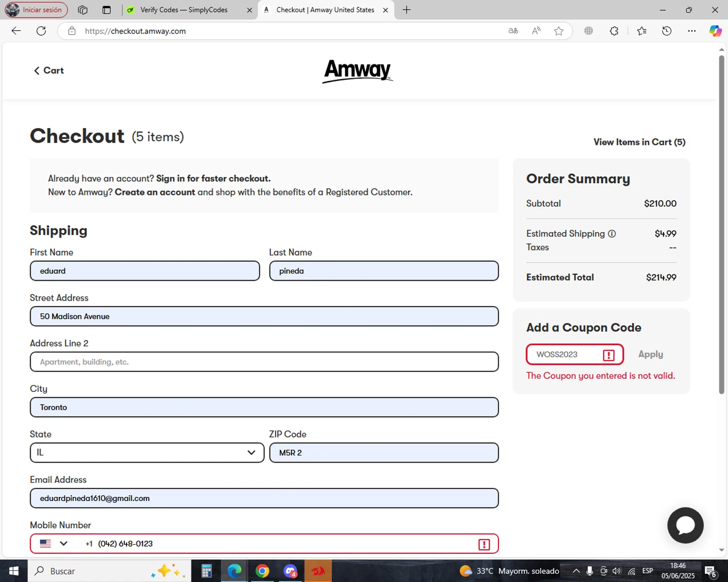
Task: Reload the checkout page
Action: point(41,31)
